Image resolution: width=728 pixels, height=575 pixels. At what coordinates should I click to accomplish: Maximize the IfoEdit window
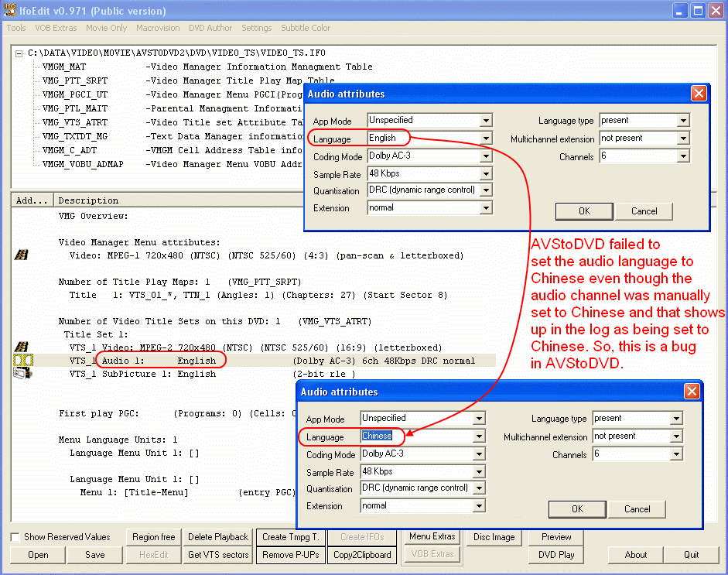pyautogui.click(x=698, y=11)
